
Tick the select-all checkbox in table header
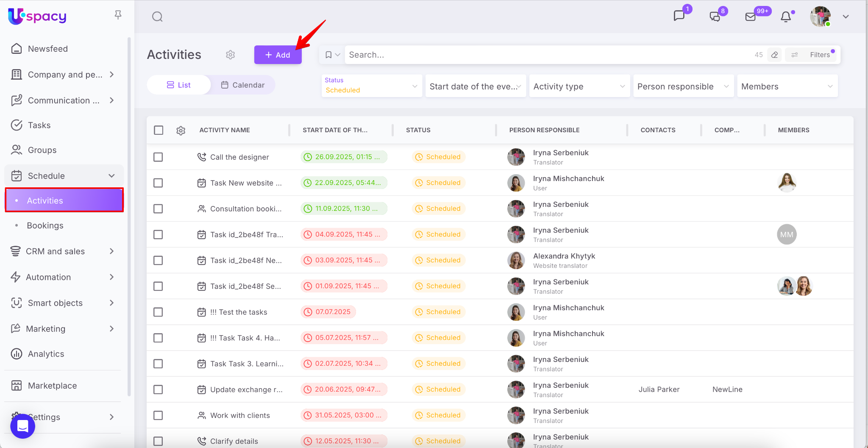click(159, 130)
